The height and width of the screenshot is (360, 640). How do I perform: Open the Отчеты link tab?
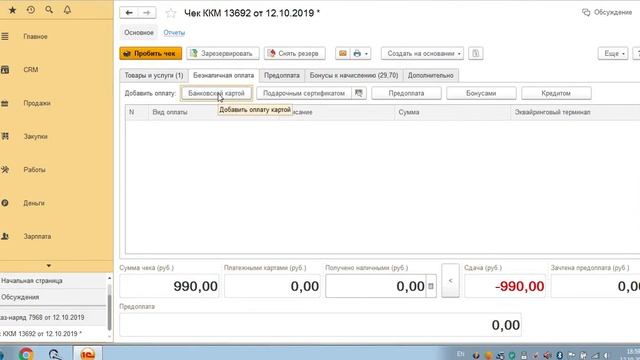174,33
